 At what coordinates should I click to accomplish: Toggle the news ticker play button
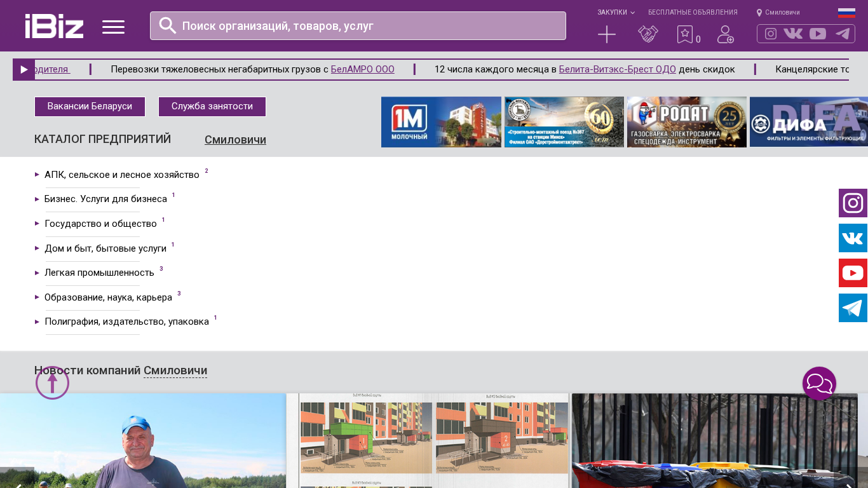tap(24, 70)
